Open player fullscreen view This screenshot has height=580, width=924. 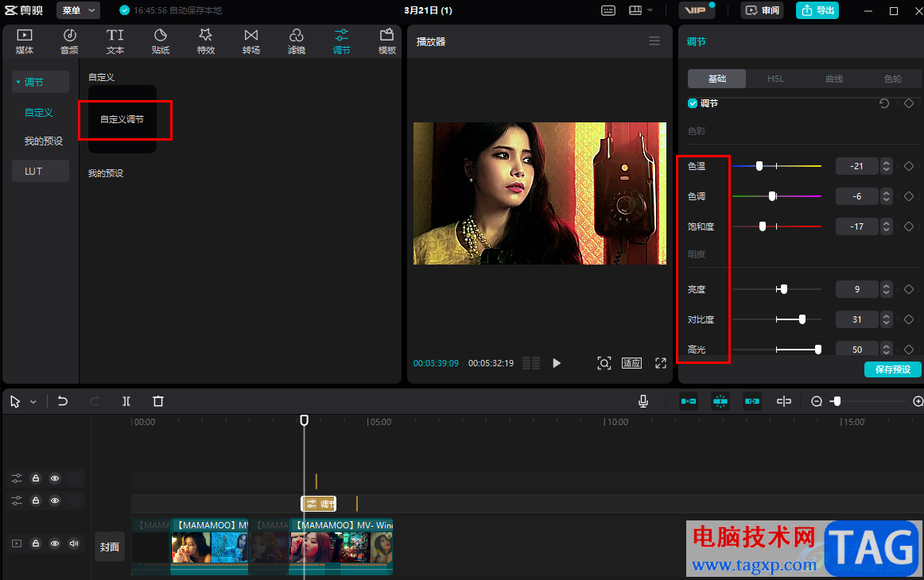[x=661, y=363]
